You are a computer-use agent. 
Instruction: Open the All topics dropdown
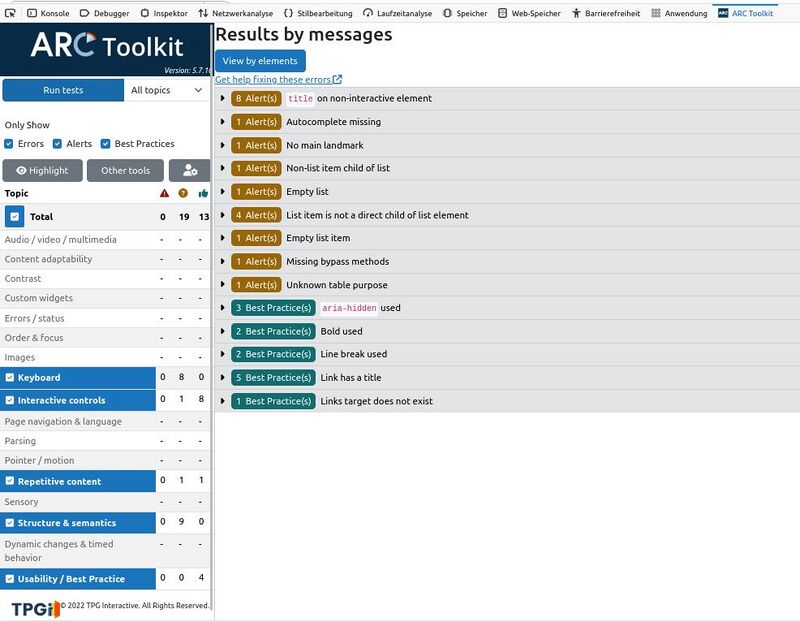[x=166, y=90]
